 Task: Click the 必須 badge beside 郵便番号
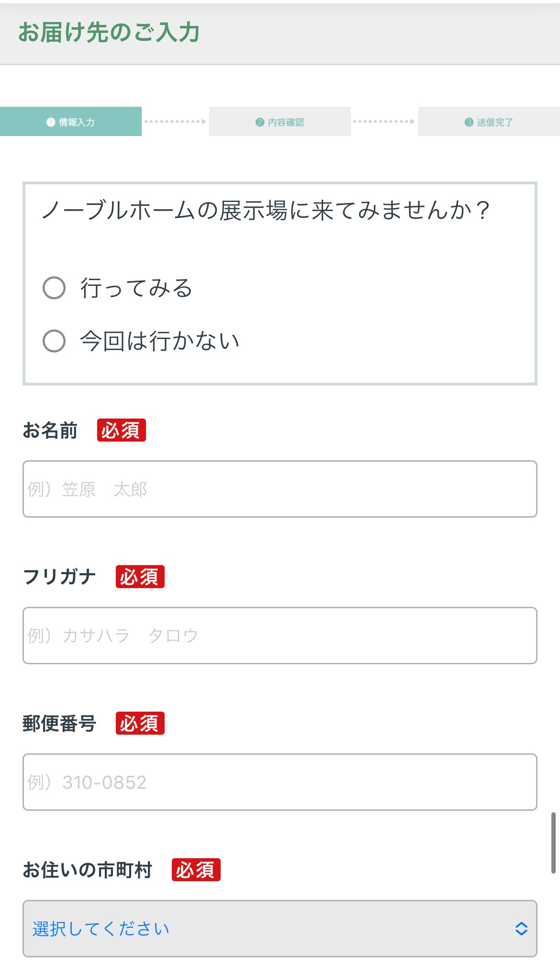140,723
